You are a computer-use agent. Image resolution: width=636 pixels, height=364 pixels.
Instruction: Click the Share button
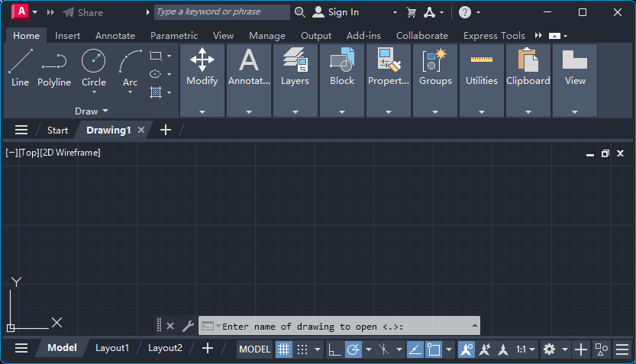(82, 12)
